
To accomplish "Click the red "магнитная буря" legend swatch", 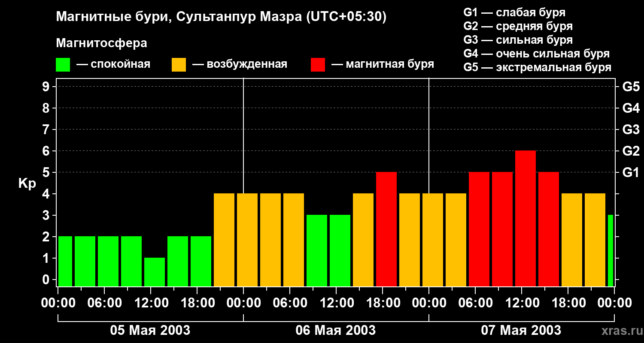I will (318, 65).
